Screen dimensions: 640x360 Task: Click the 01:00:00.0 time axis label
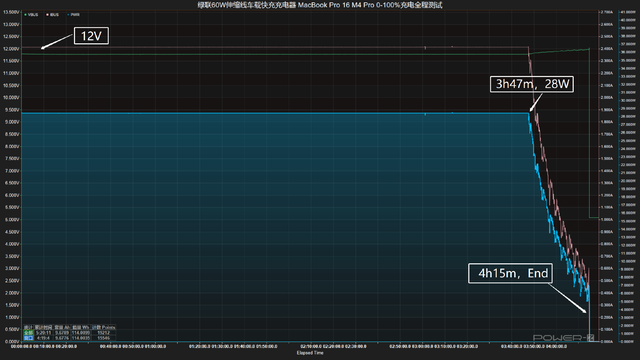tap(155, 346)
